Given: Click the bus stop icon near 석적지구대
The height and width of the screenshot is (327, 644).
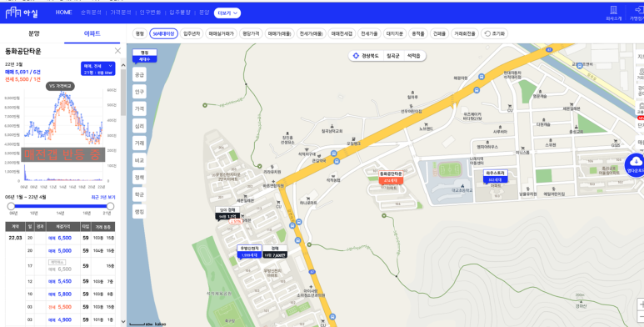Looking at the screenshot, I should click(x=334, y=153).
